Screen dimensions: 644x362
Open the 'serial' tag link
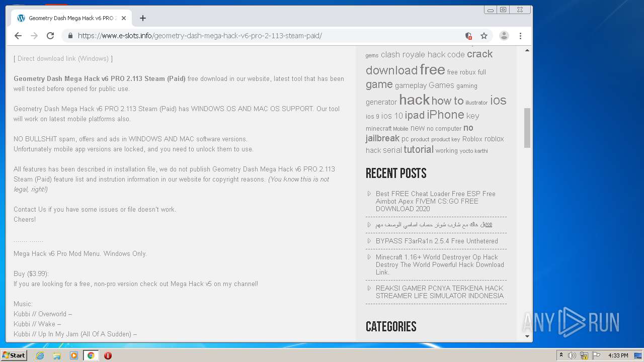tap(392, 150)
